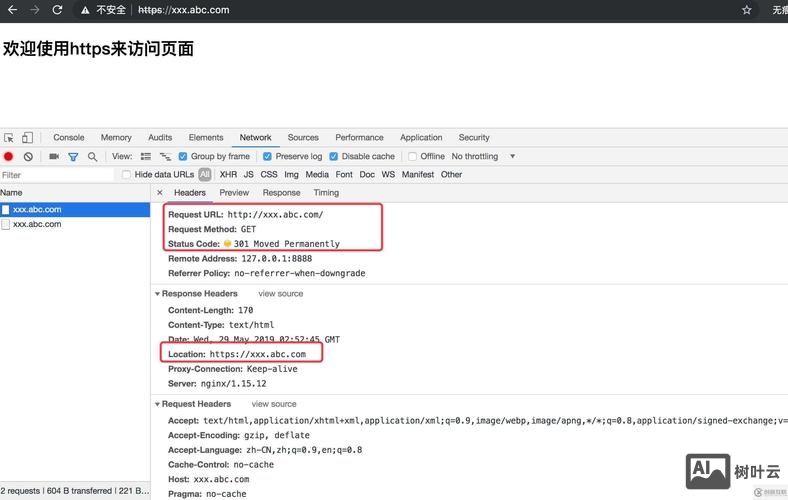Reload the page from browser toolbar

[57, 10]
